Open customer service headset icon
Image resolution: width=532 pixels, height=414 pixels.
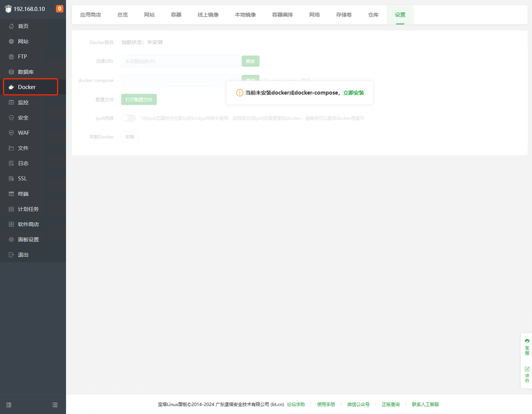[x=527, y=341]
